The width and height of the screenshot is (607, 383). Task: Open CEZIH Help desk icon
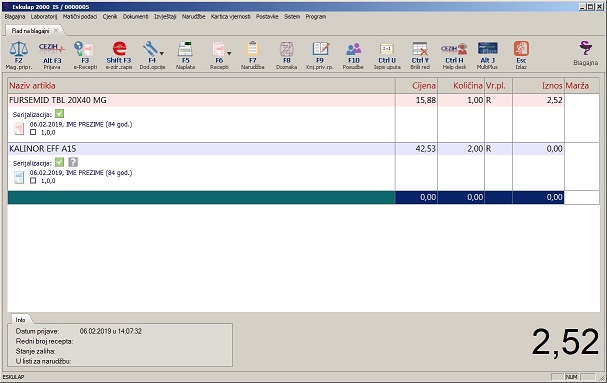454,49
